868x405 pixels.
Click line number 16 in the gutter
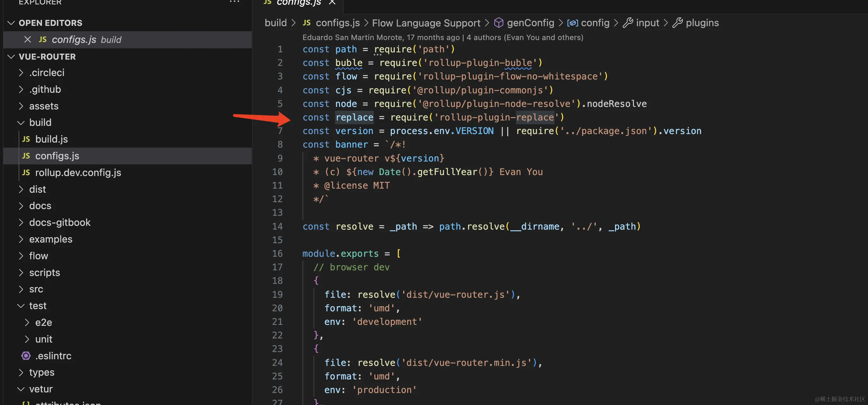tap(277, 254)
